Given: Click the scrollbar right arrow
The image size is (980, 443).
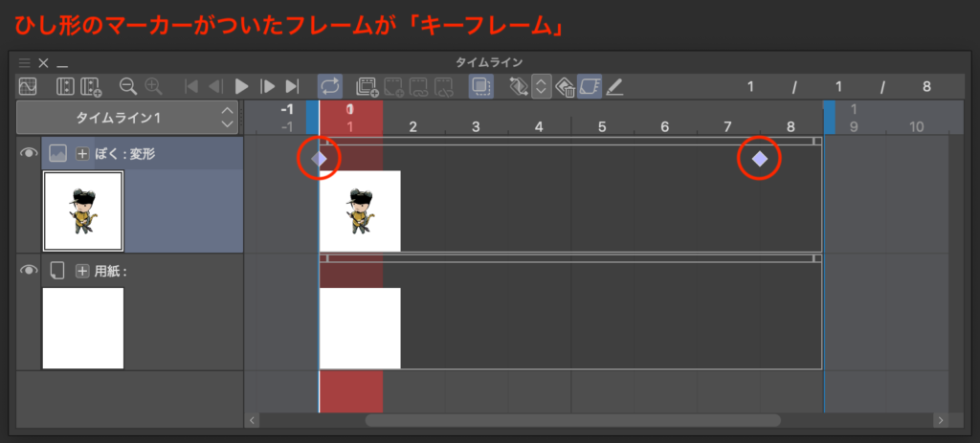Looking at the screenshot, I should pos(941,420).
